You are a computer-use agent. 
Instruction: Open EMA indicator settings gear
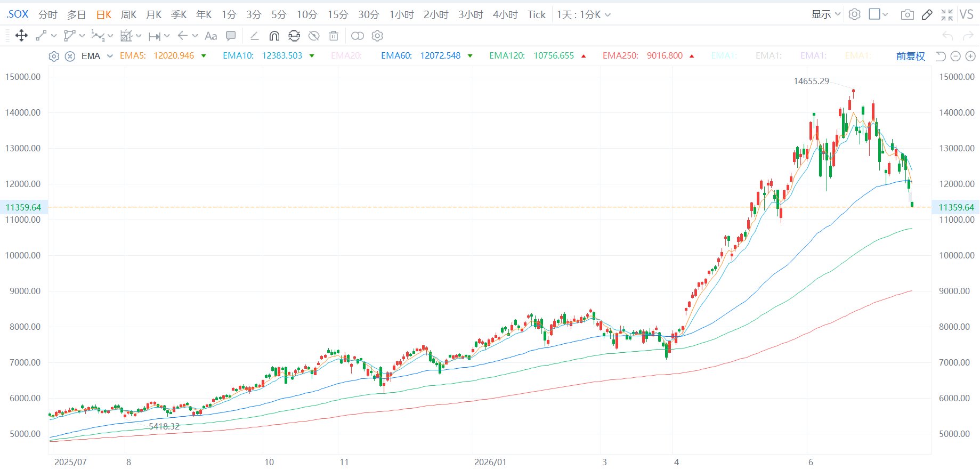pos(54,56)
